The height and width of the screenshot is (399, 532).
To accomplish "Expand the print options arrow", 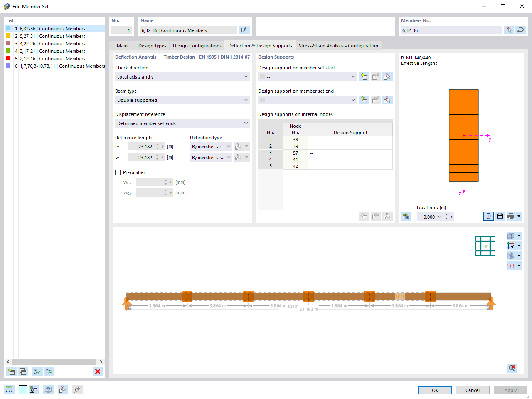I will 519,216.
